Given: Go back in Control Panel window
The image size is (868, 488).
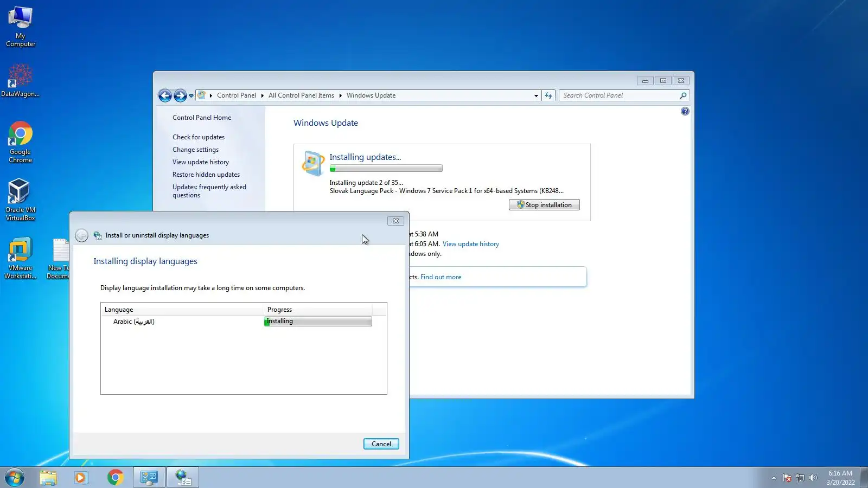Looking at the screenshot, I should tap(165, 96).
